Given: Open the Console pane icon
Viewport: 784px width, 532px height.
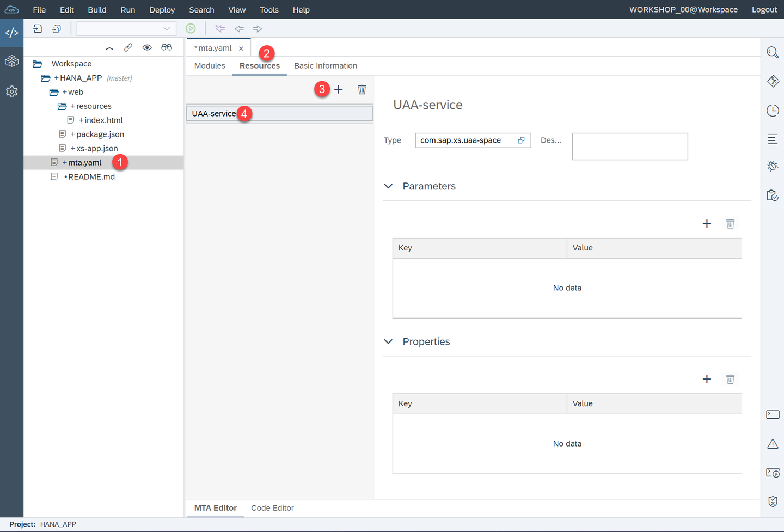Looking at the screenshot, I should pyautogui.click(x=773, y=414).
